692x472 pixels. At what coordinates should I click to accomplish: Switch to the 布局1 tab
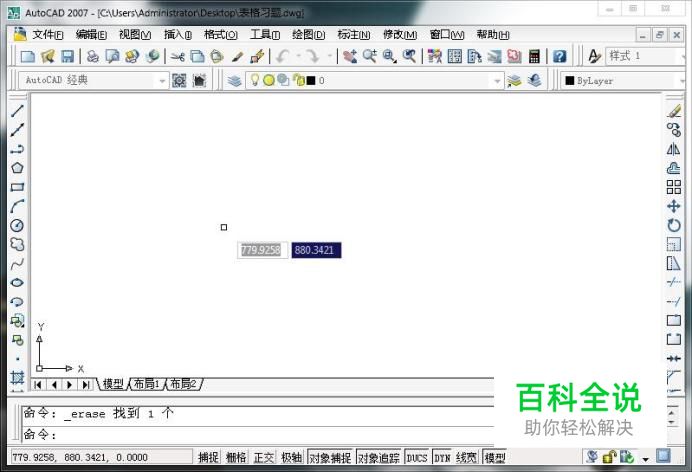(x=147, y=384)
